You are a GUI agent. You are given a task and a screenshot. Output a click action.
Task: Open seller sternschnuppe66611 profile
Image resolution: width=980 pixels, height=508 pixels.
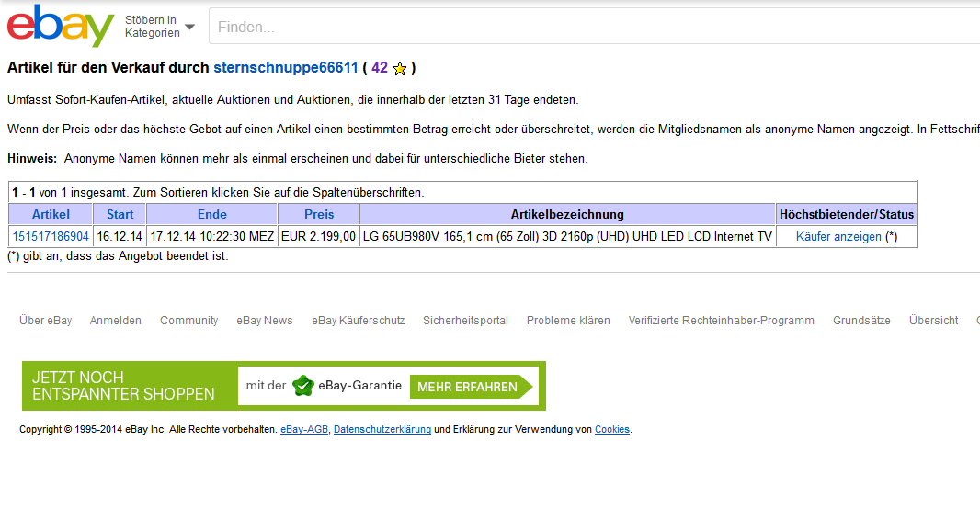(x=286, y=67)
